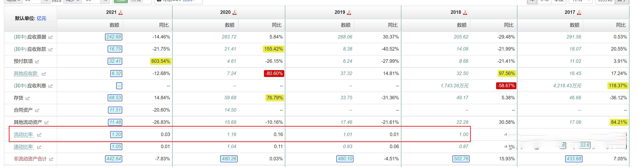View trend chart for 合同资产

(x=37, y=110)
